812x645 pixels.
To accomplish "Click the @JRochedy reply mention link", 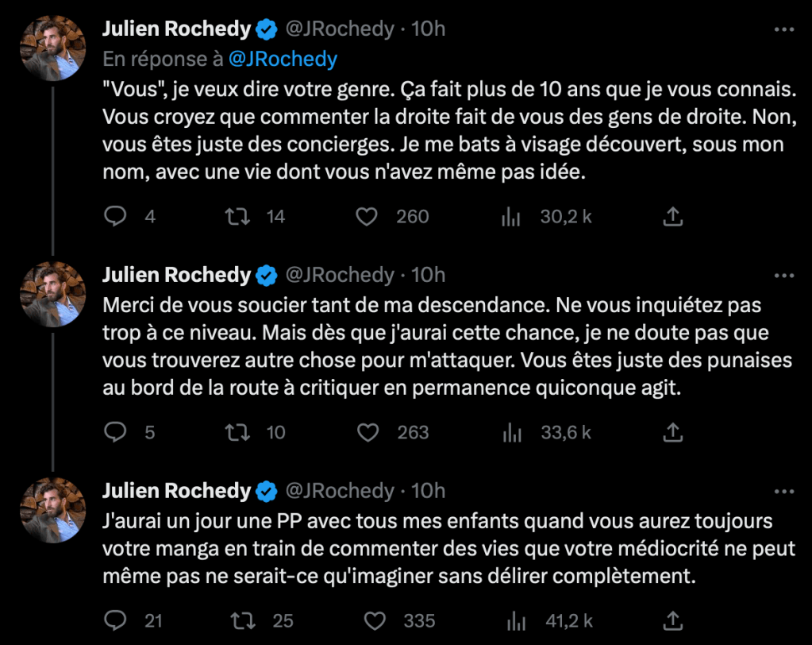I will click(283, 59).
